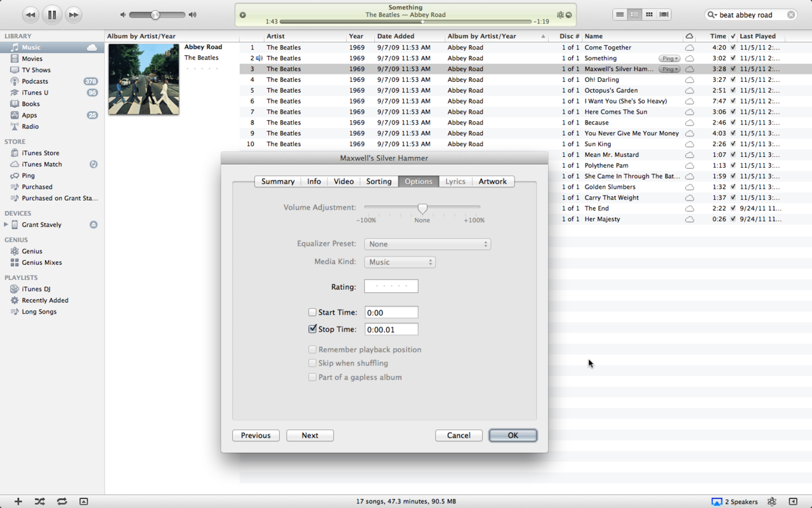Switch to album list view icon
Screen dimensions: 812x508
click(634, 15)
